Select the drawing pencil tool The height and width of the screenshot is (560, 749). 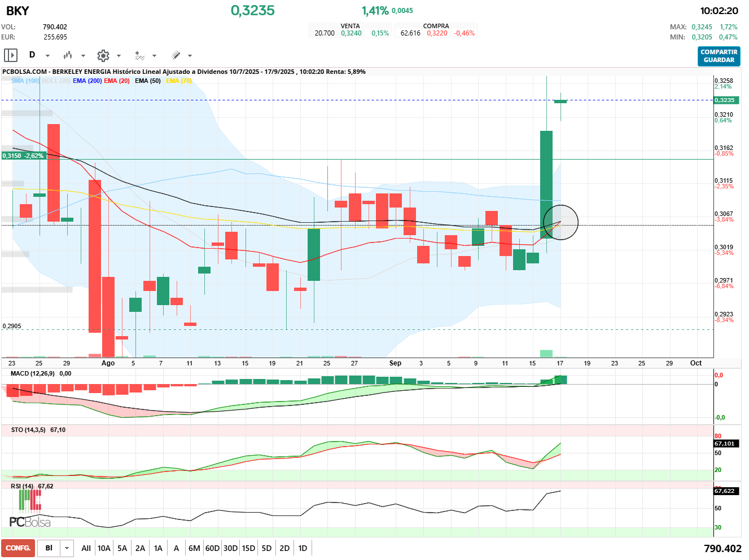[176, 55]
